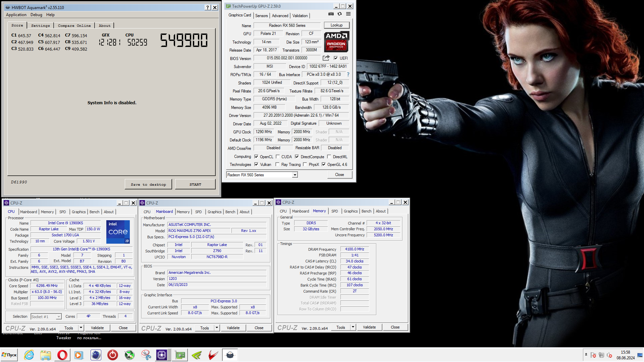The image size is (644, 362).
Task: Click the Aquamark total score 549900
Action: coord(184,40)
